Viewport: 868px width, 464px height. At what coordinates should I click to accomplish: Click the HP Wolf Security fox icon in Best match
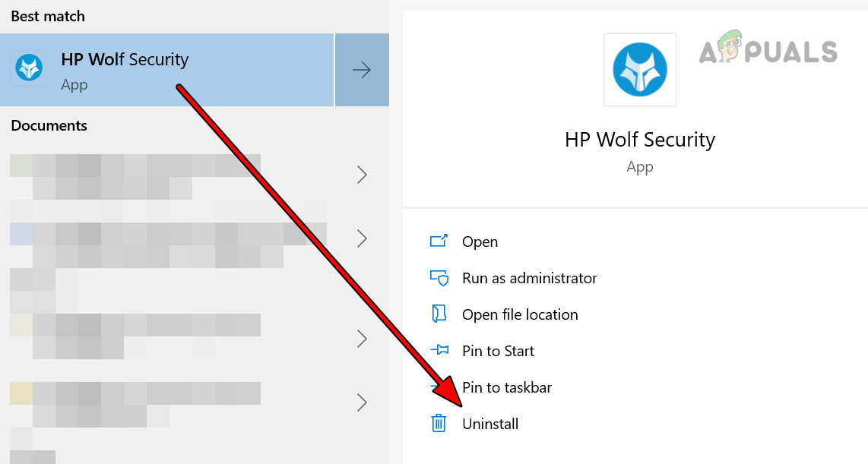click(x=29, y=69)
